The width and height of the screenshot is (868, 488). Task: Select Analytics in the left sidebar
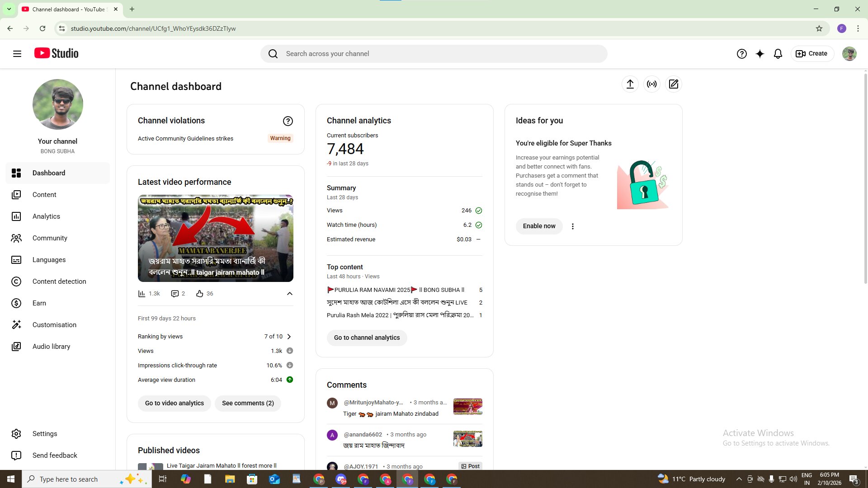(x=46, y=216)
